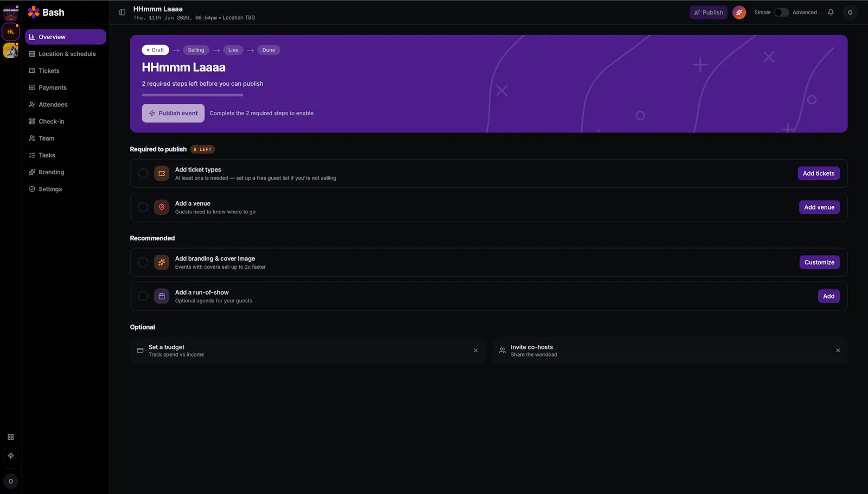The height and width of the screenshot is (494, 868).
Task: Toggle the sidebar collapse icon
Action: [x=123, y=12]
